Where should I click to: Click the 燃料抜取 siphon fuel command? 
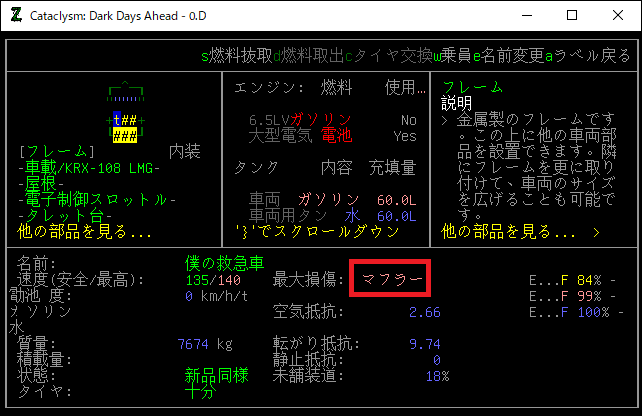tap(240, 56)
